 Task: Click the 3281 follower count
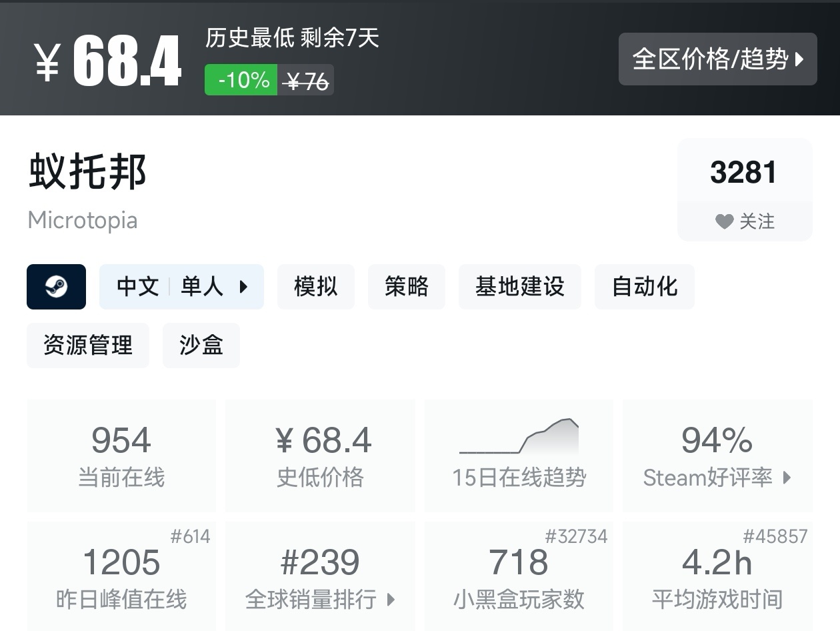(x=744, y=172)
